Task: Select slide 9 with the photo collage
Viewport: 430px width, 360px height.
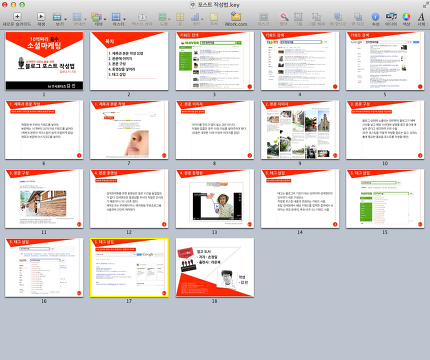Action: coord(300,130)
